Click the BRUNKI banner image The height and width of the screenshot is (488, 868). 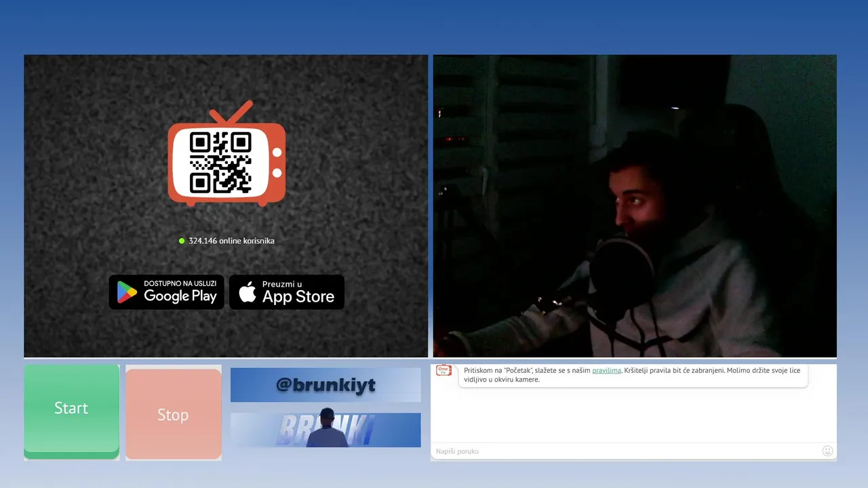[325, 430]
